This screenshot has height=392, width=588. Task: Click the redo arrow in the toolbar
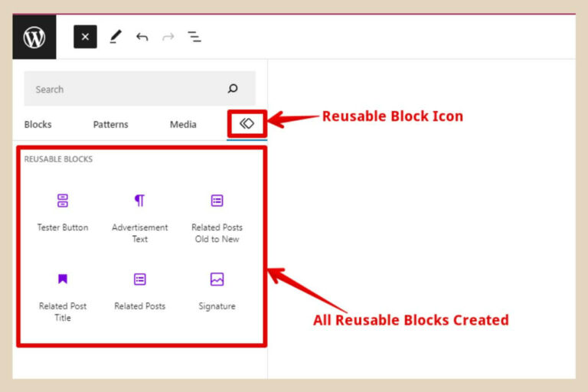(168, 37)
